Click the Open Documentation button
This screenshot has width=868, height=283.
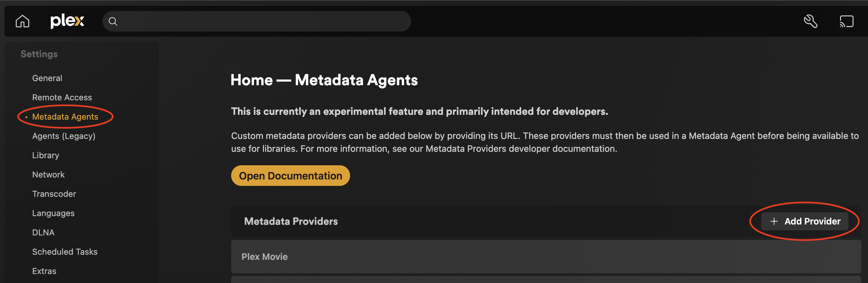[290, 176]
